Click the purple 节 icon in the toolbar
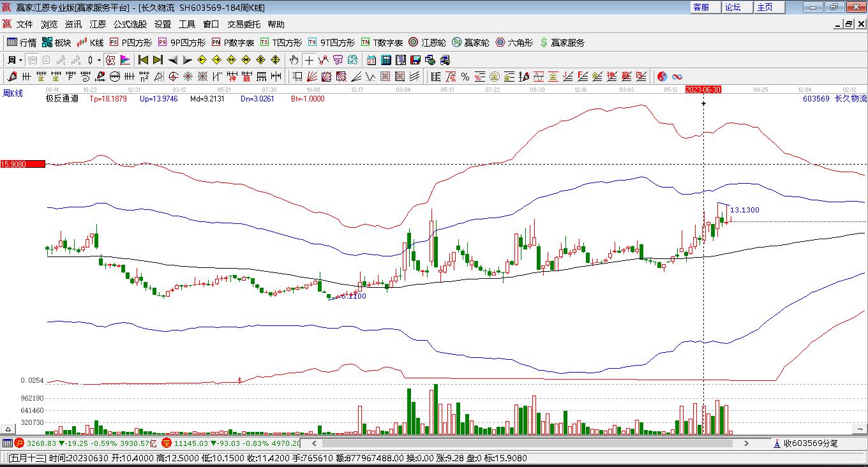868x467 pixels. [x=338, y=60]
